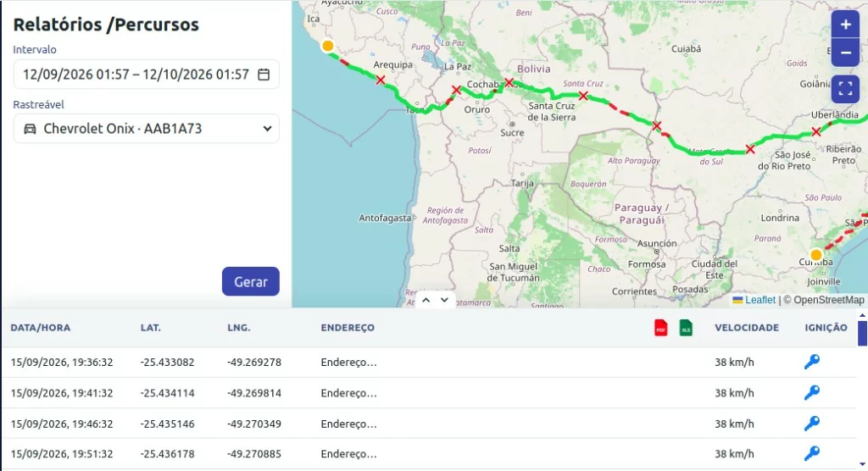The image size is (868, 471).
Task: Open the OpenStreetMap attribution link
Action: click(x=829, y=300)
